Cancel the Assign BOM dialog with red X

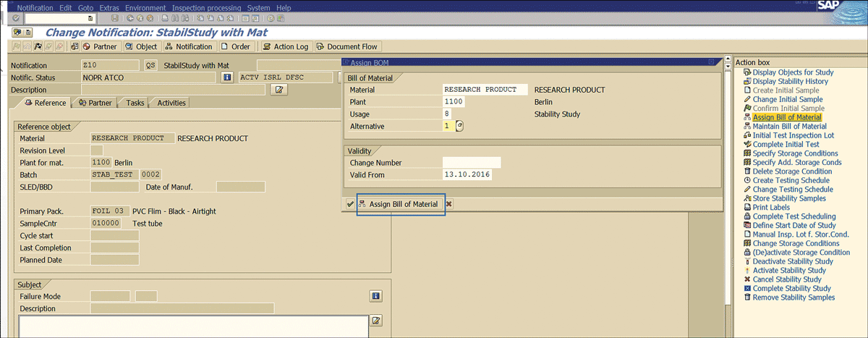449,204
